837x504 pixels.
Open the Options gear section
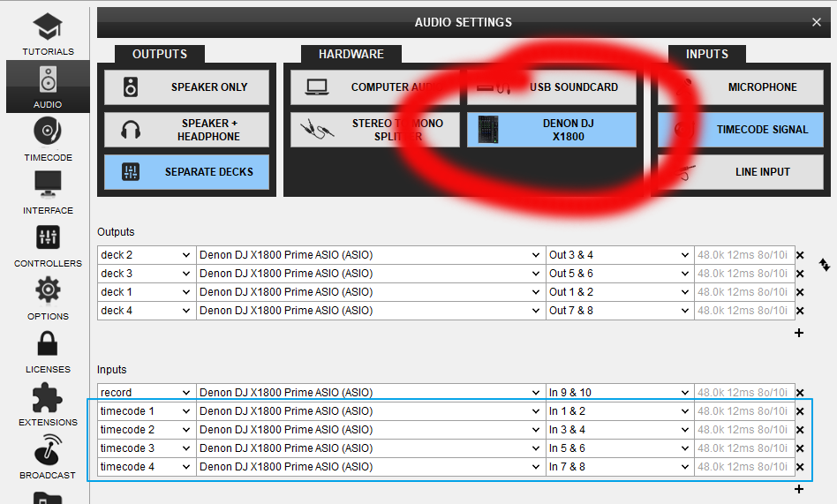coord(48,298)
